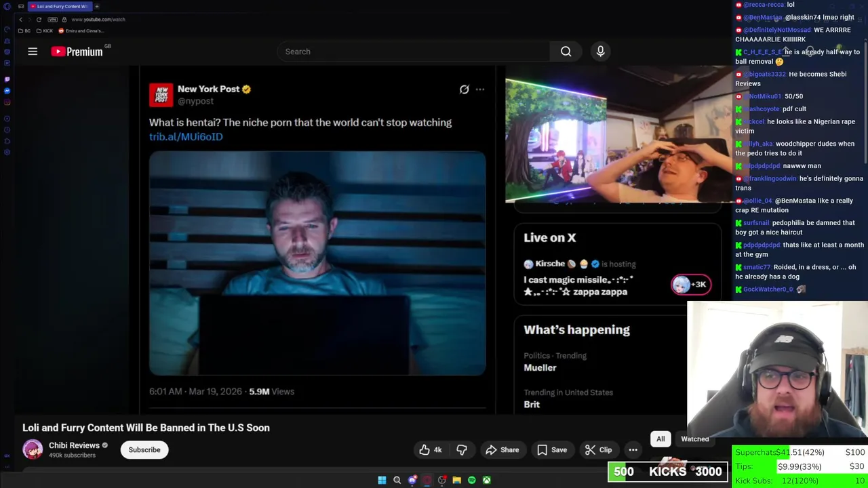
Task: Click the Kirsche host name
Action: point(550,264)
